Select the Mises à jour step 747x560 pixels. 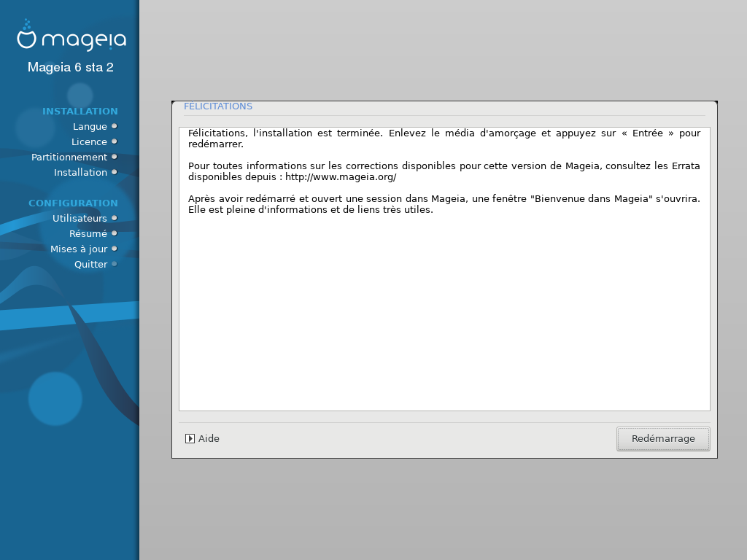(x=79, y=249)
